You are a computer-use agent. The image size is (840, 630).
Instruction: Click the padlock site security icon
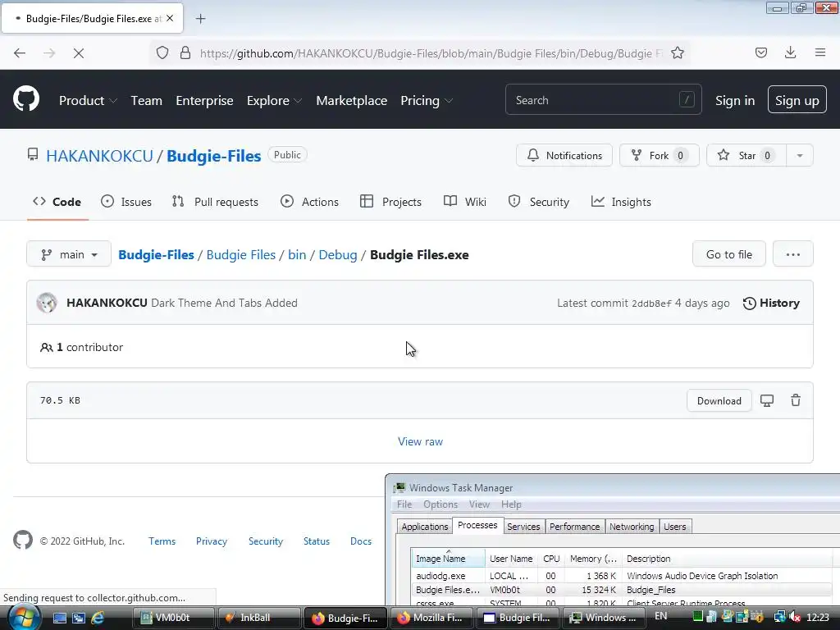click(185, 53)
